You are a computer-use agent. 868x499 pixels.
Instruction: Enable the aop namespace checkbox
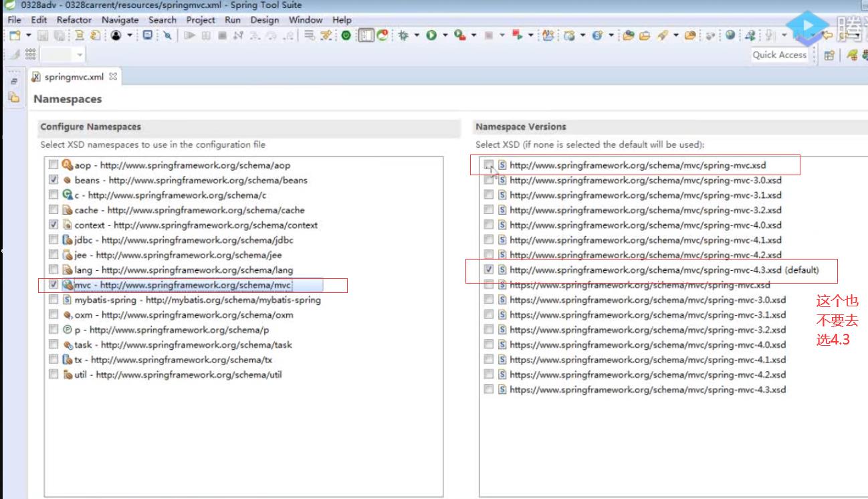tap(53, 165)
